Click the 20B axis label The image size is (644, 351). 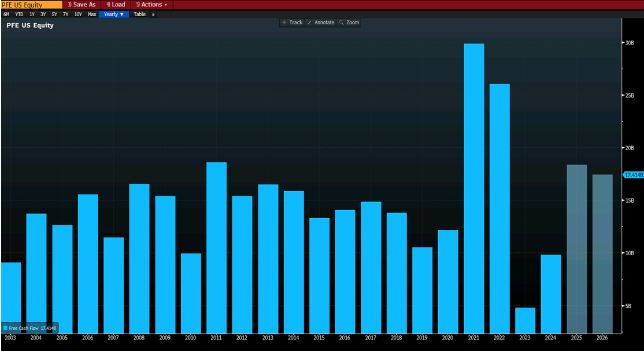click(630, 148)
